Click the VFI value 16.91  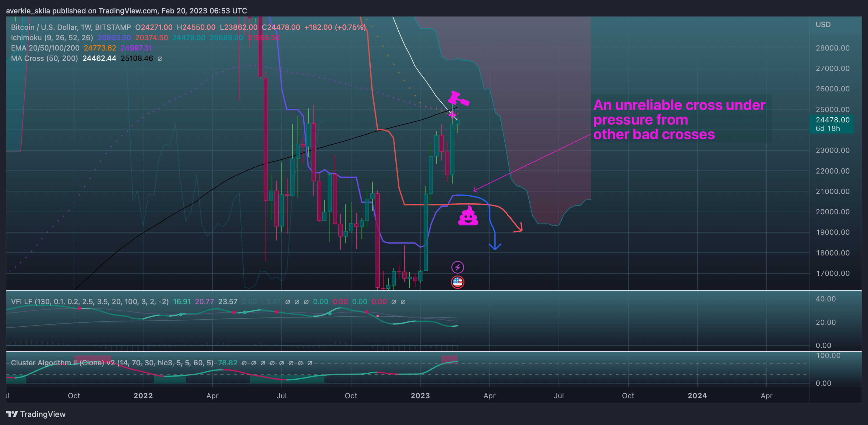pos(182,302)
